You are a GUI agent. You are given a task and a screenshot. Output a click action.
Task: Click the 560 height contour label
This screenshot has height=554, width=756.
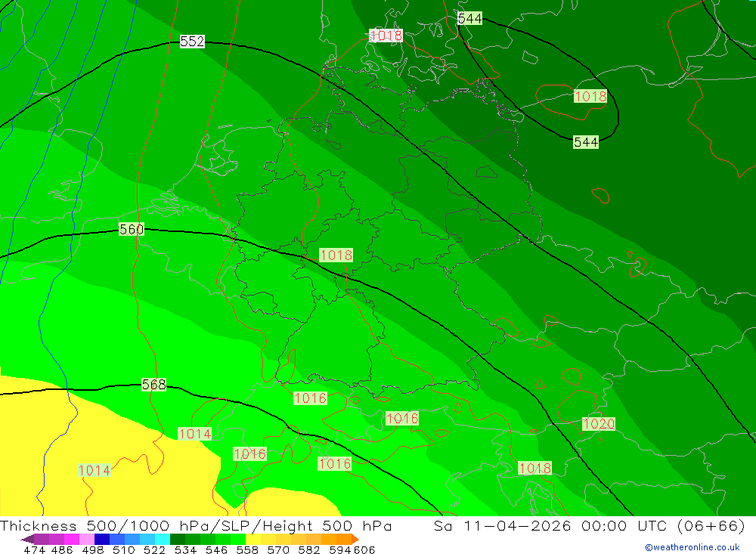coord(132,229)
